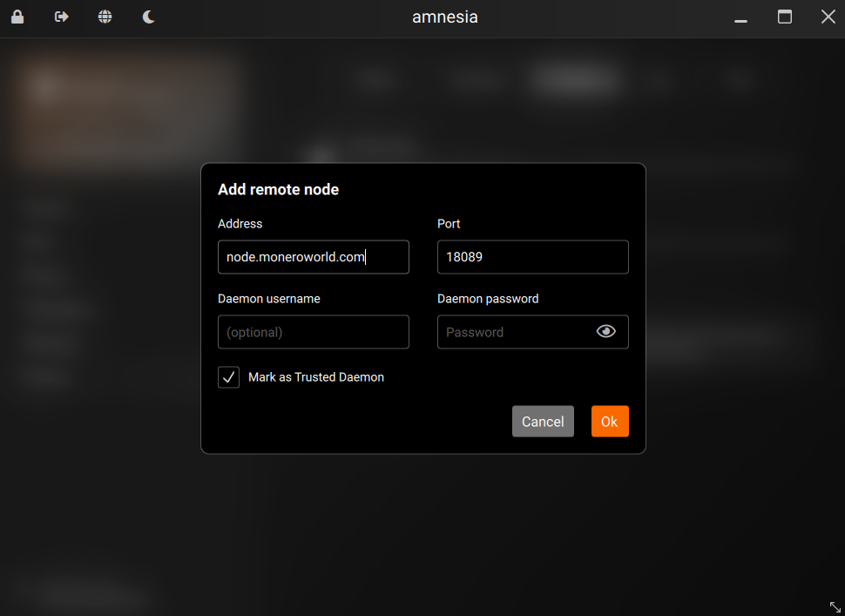
Task: Confirm with the orange Ok button
Action: (610, 422)
